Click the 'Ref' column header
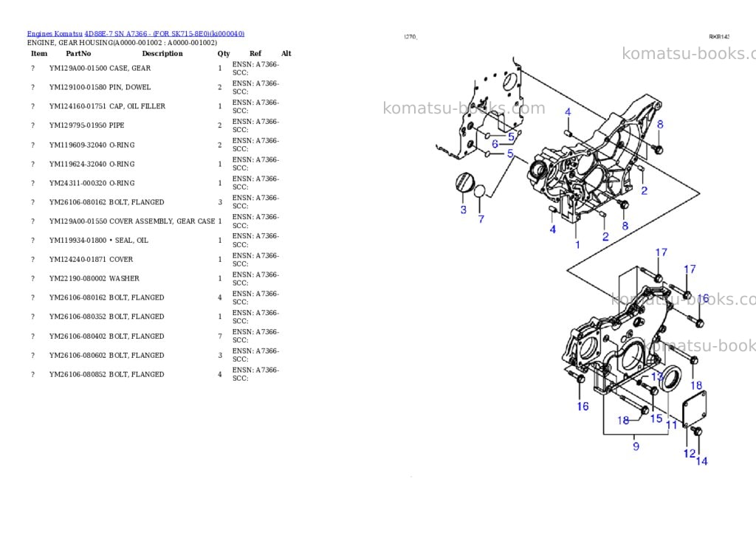Screen dimensions: 756x535 pos(255,53)
